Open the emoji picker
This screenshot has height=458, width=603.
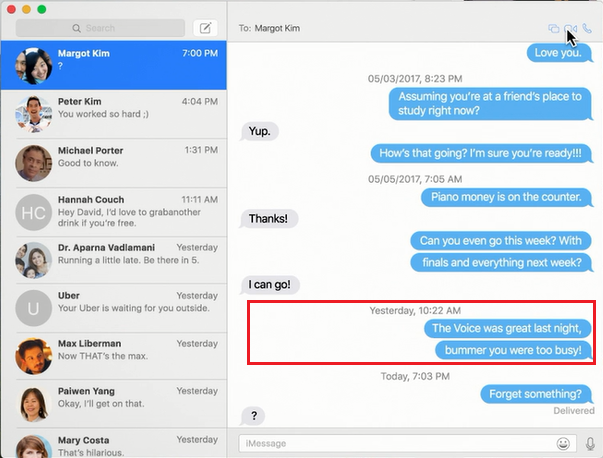pyautogui.click(x=564, y=442)
